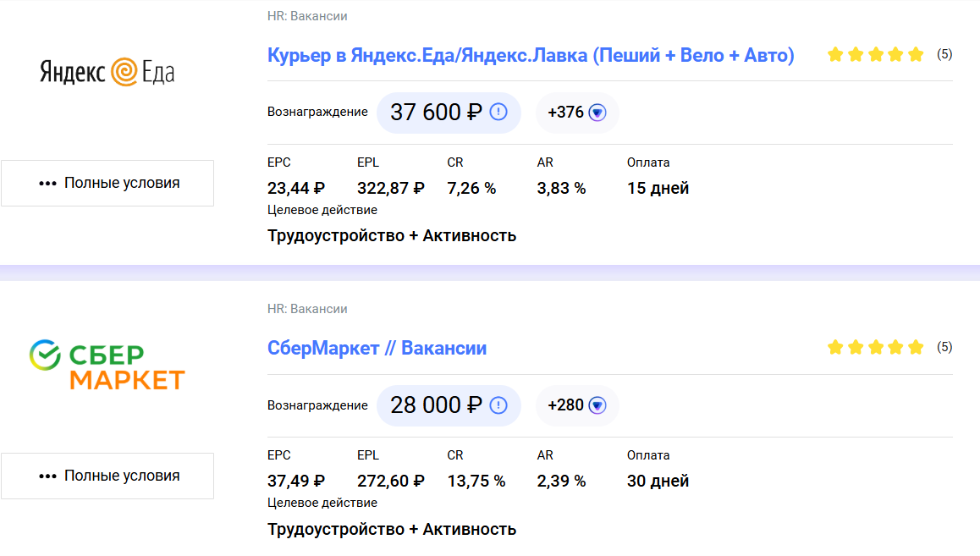Expand Полные условия for Яндекс Еда
This screenshot has width=980, height=556.
pos(107,183)
